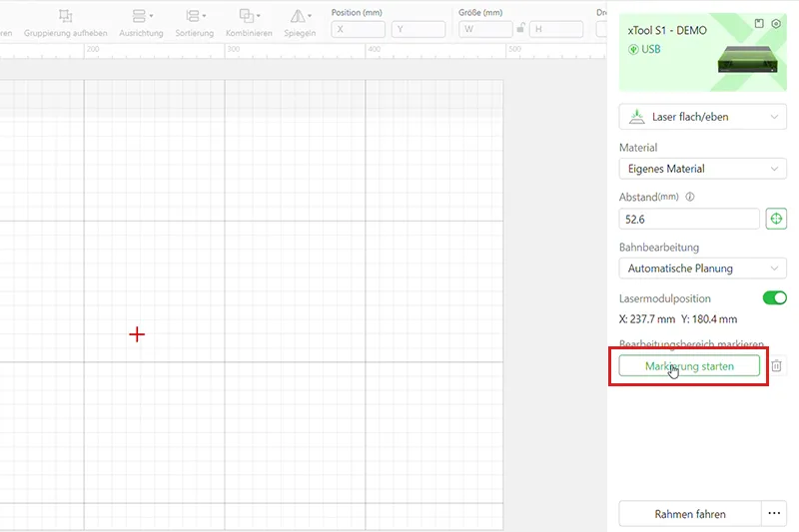Click the USB connection status

click(x=644, y=49)
